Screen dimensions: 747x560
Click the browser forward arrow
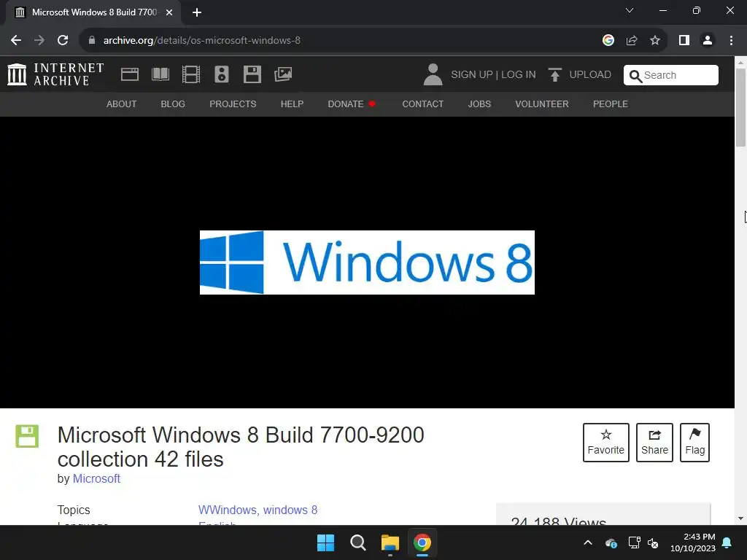(x=39, y=41)
